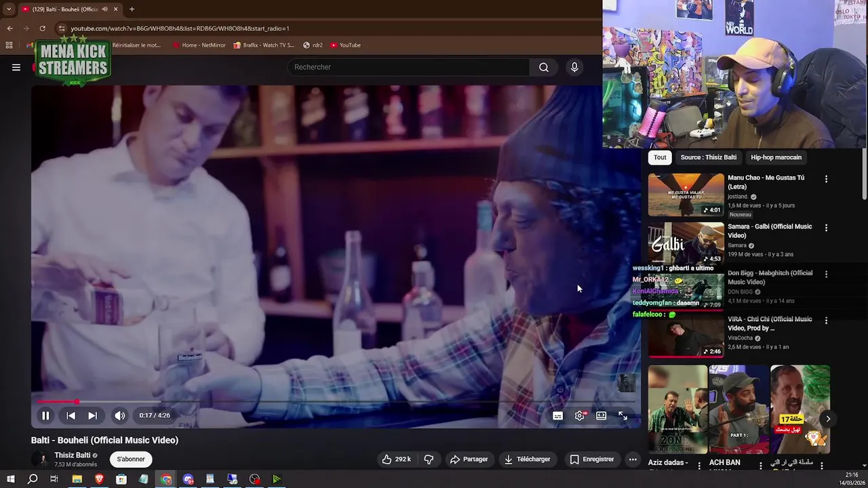Open options for the ACH BAN short

pos(760,466)
